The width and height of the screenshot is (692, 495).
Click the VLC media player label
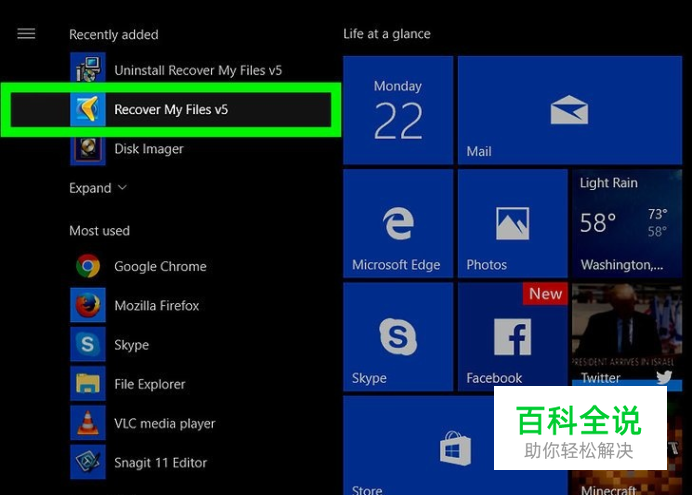tap(165, 424)
